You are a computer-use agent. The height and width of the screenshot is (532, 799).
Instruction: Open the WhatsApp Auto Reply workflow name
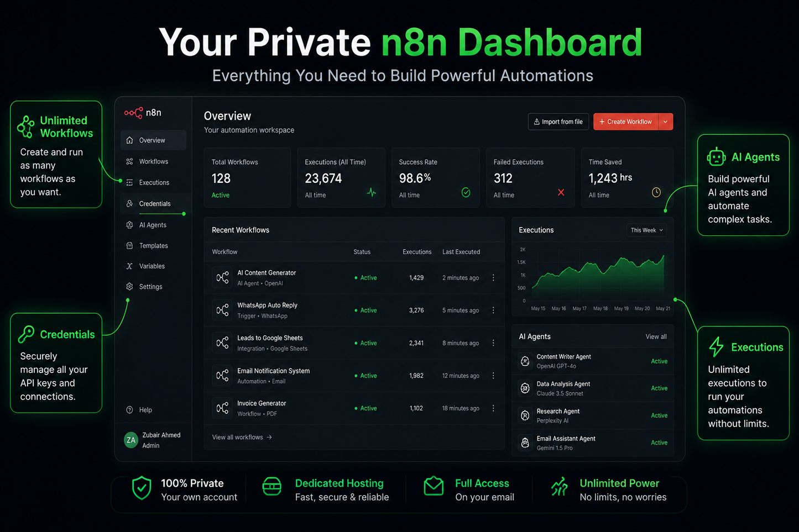(267, 305)
